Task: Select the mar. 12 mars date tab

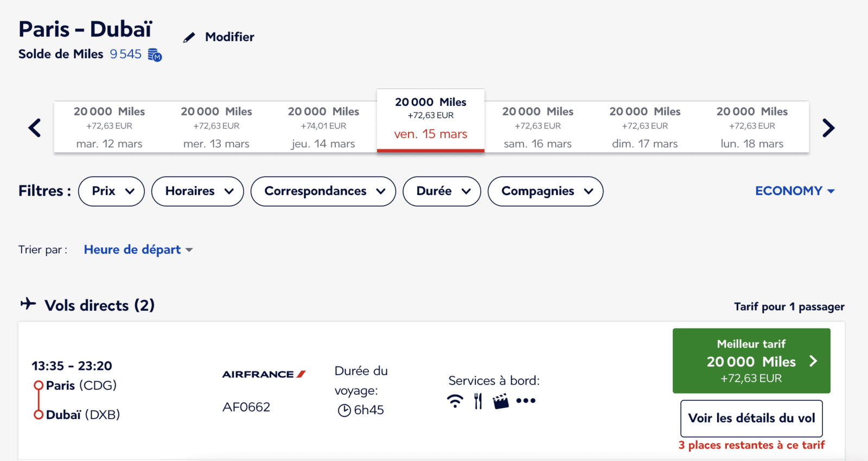Action: [109, 128]
